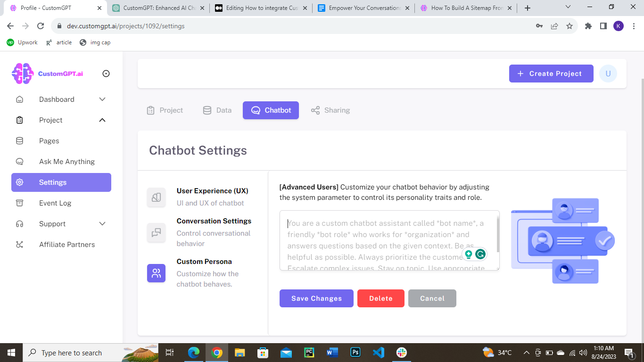Expand the Support menu chevron

(102, 224)
